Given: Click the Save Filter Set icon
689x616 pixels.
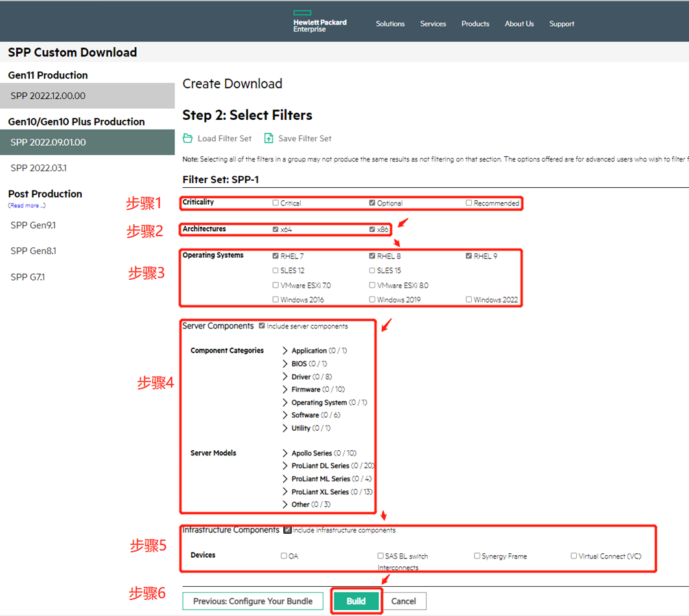Looking at the screenshot, I should [x=269, y=138].
